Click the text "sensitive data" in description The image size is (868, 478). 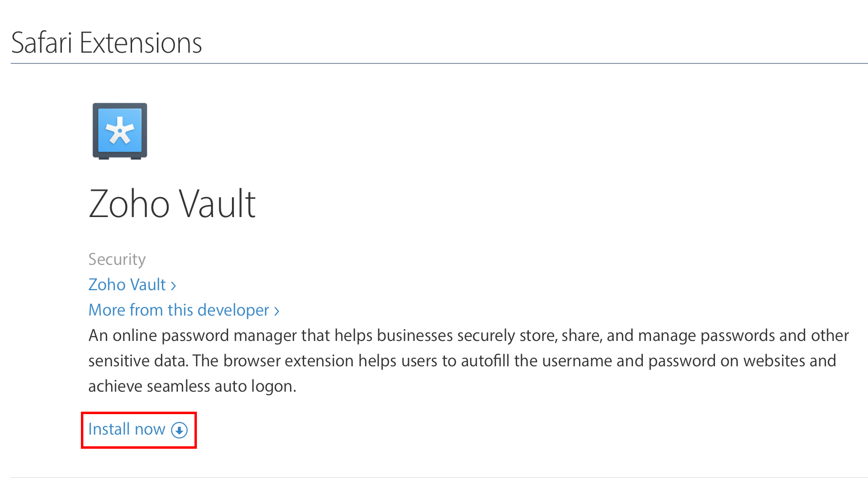click(138, 361)
